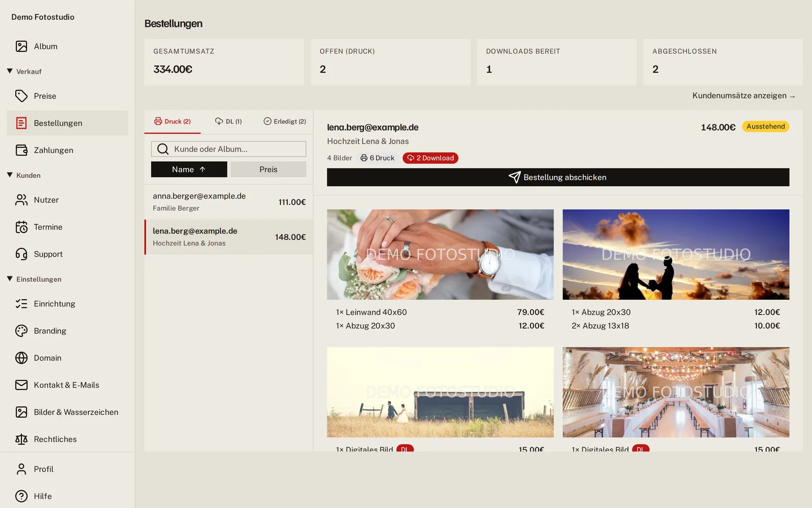Open the wedding rings hands photo
Viewport: 812px width, 508px height.
441,255
